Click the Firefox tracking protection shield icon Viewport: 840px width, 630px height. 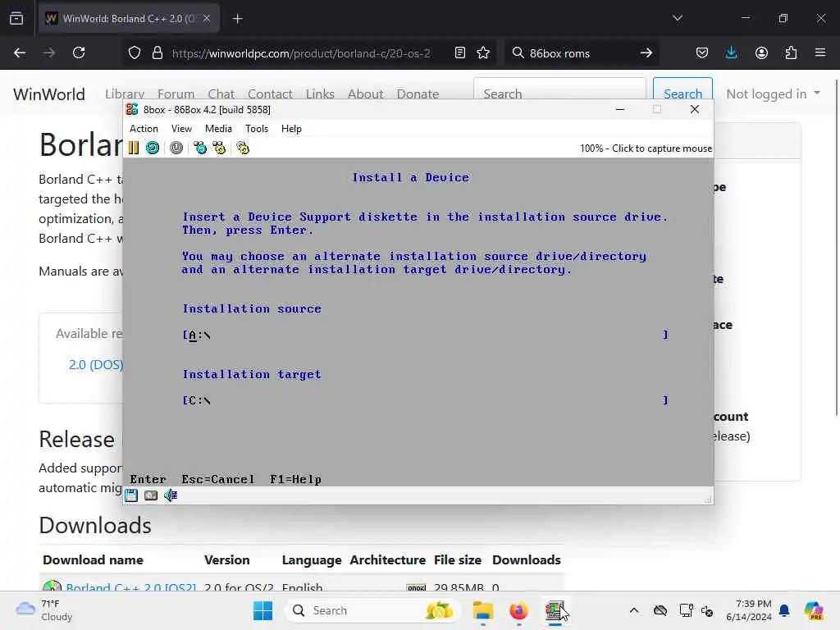tap(135, 52)
